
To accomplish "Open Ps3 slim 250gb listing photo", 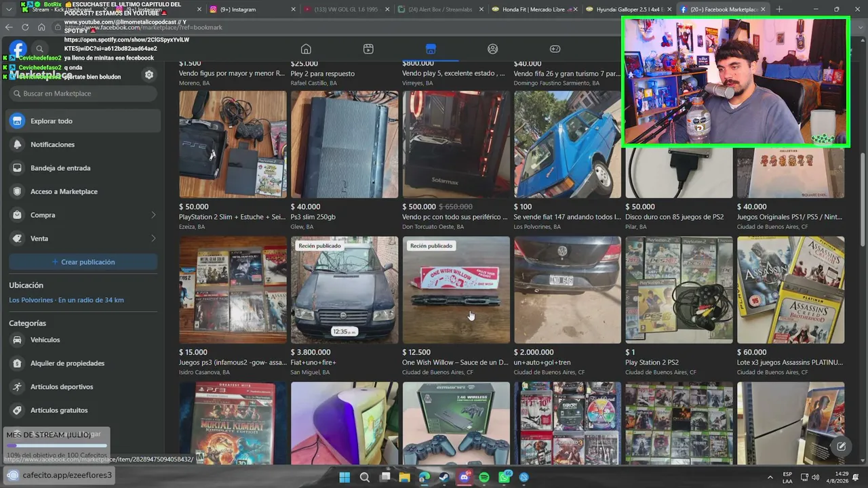I will click(344, 144).
